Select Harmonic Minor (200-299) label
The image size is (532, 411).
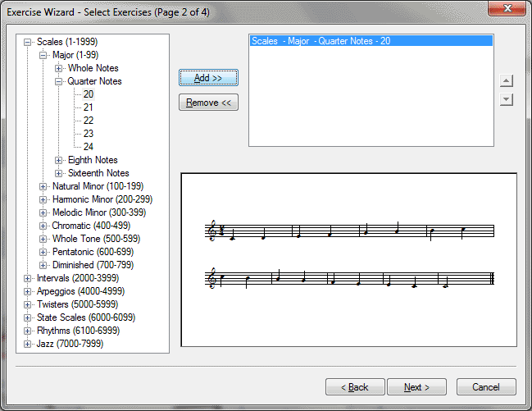coord(102,199)
